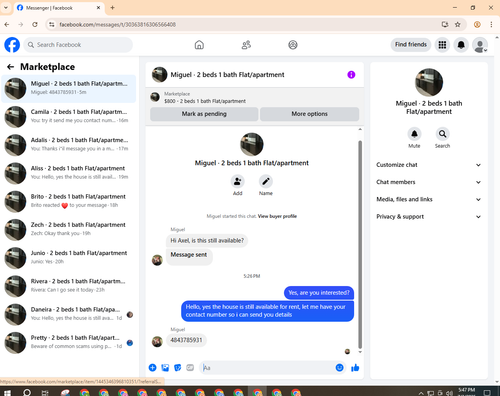This screenshot has height=396, width=500.
Task: Click the Add people icon in chat
Action: pyautogui.click(x=238, y=181)
